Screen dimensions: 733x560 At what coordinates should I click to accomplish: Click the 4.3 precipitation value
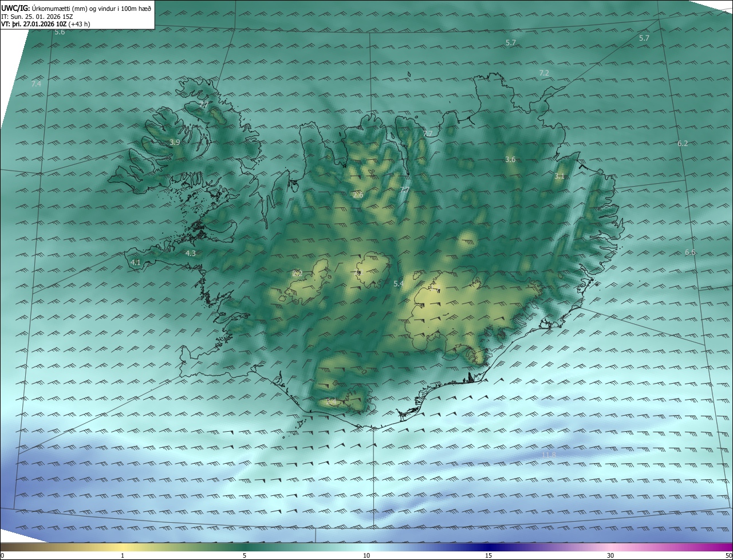(x=191, y=253)
